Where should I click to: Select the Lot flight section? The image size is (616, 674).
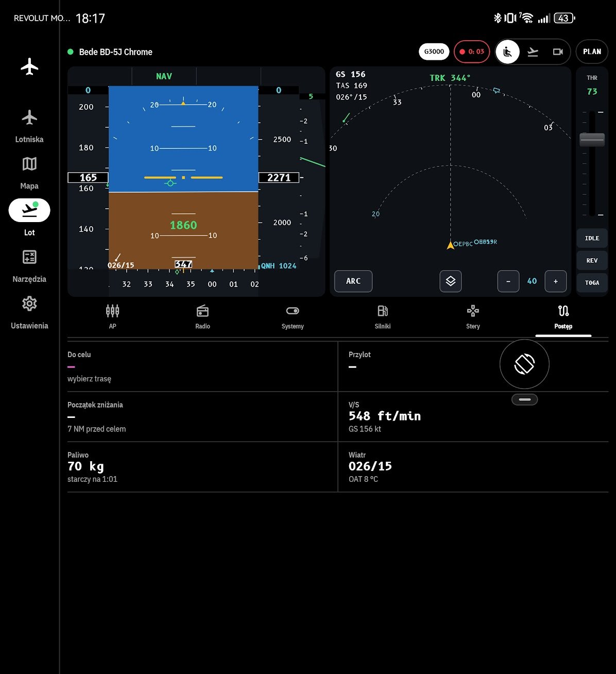point(29,217)
